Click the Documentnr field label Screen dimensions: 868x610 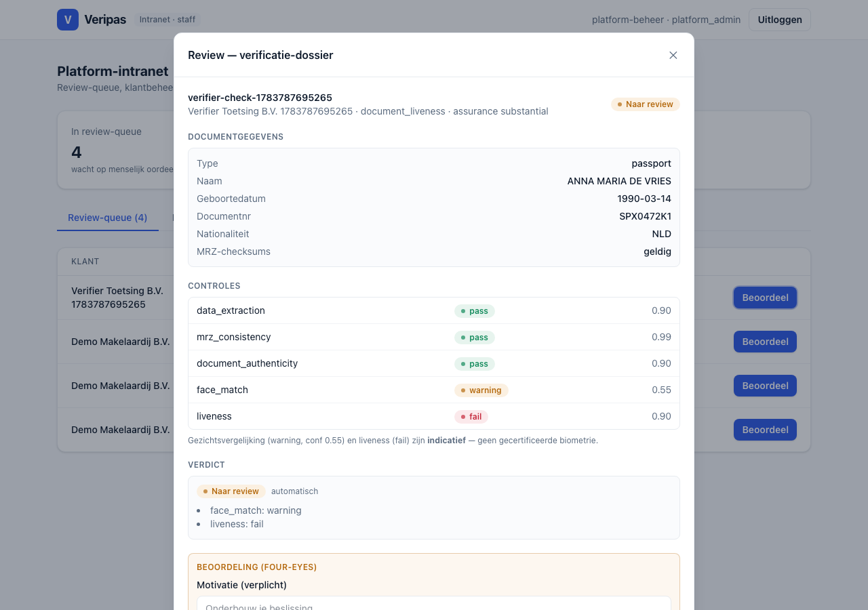tap(224, 216)
